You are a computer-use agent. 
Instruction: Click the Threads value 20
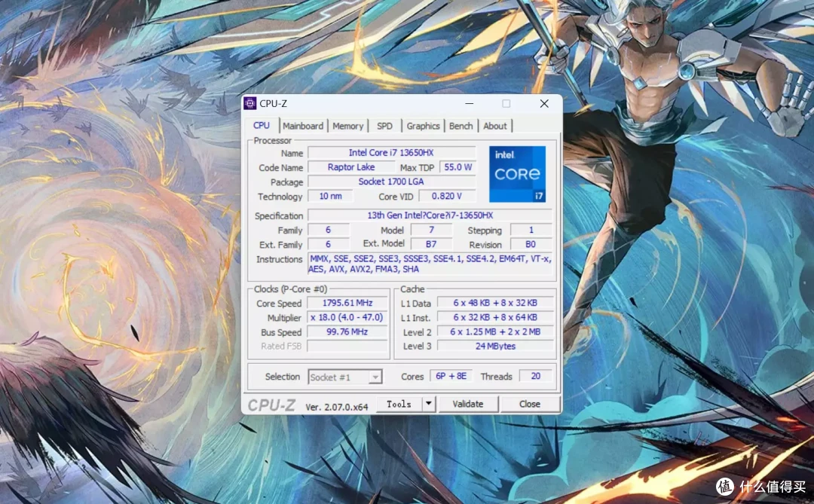[536, 376]
